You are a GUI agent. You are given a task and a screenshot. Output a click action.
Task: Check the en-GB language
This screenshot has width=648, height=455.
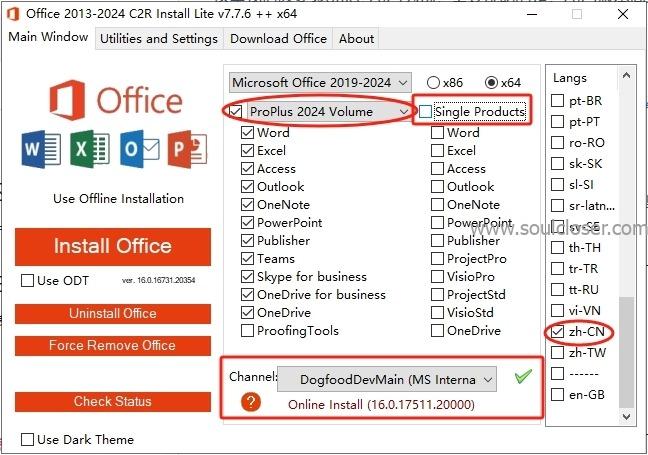(557, 395)
